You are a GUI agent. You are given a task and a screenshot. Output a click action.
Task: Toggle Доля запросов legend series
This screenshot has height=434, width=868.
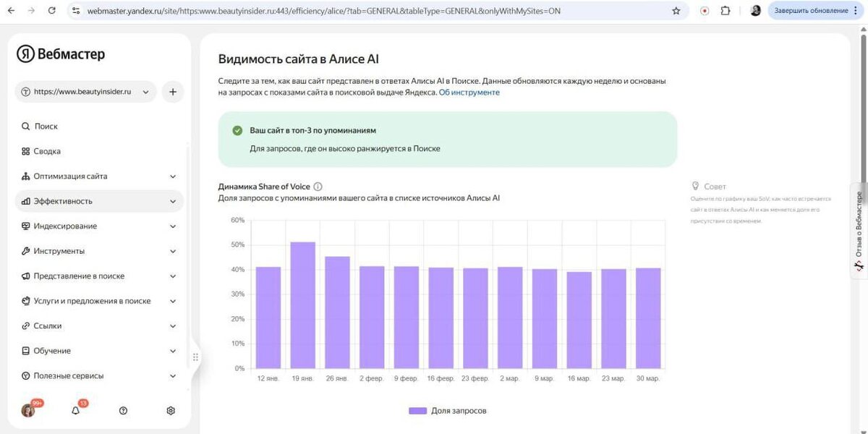[x=447, y=410]
